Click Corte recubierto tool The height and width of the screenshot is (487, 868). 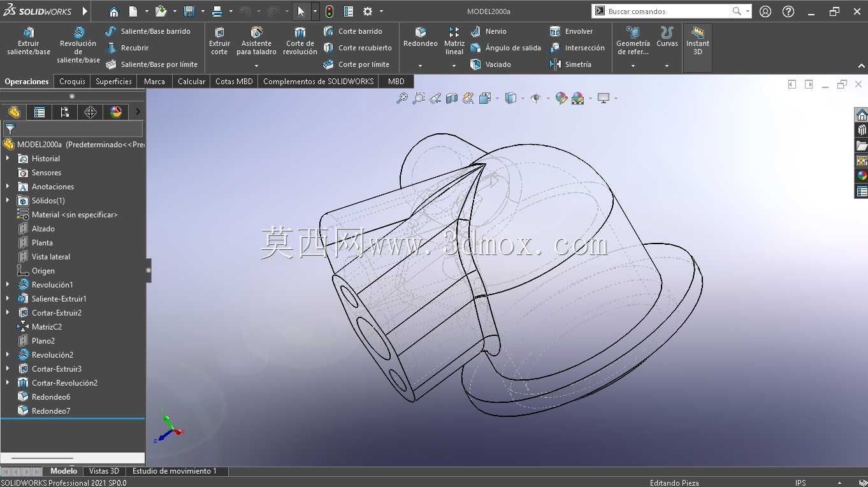358,48
